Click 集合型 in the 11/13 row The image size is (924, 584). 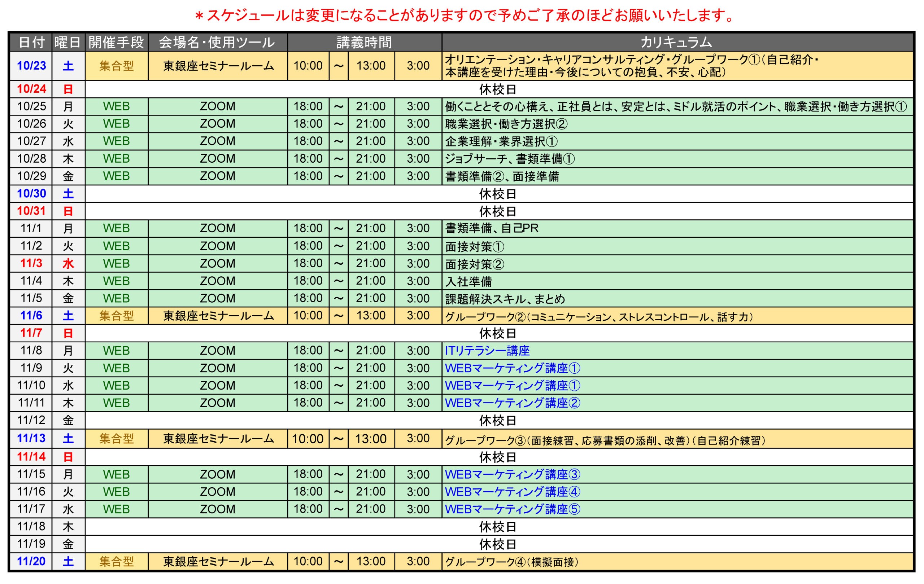[x=116, y=439]
